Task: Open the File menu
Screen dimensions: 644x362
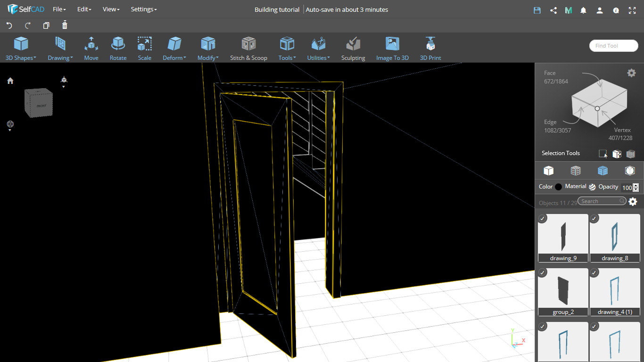Action: (x=59, y=9)
